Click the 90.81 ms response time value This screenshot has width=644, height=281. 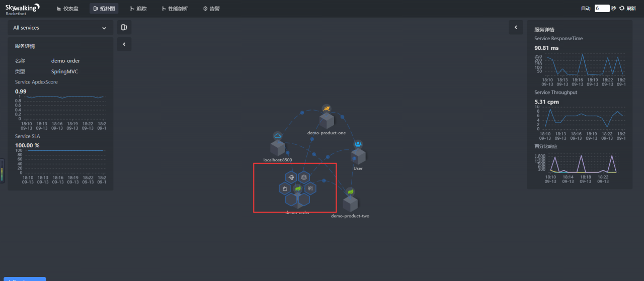tap(546, 48)
